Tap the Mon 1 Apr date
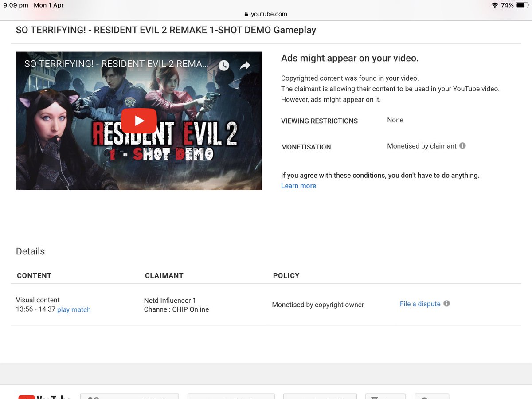The width and height of the screenshot is (532, 399). pyautogui.click(x=49, y=5)
